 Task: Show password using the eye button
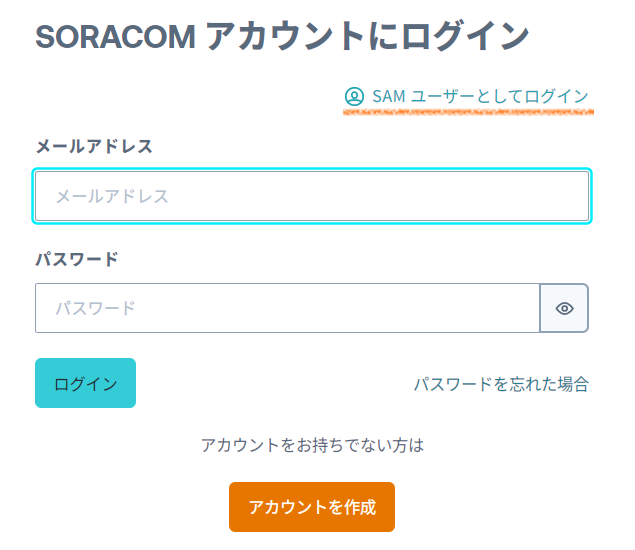pos(564,308)
